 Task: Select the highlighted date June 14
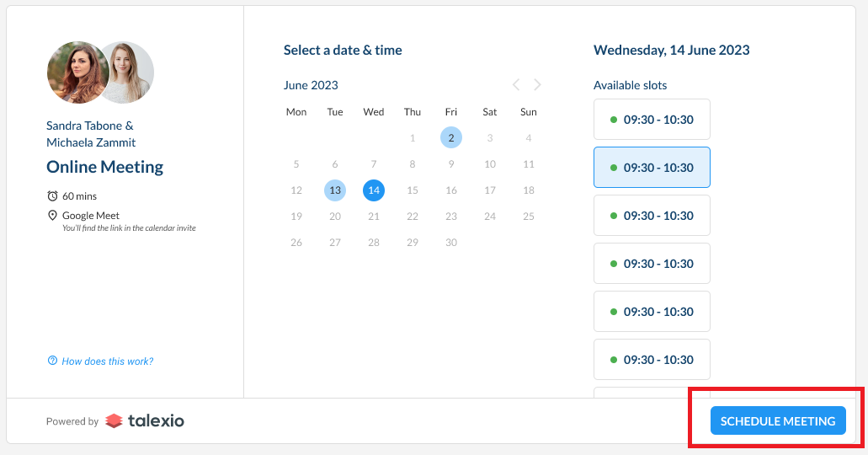click(374, 190)
